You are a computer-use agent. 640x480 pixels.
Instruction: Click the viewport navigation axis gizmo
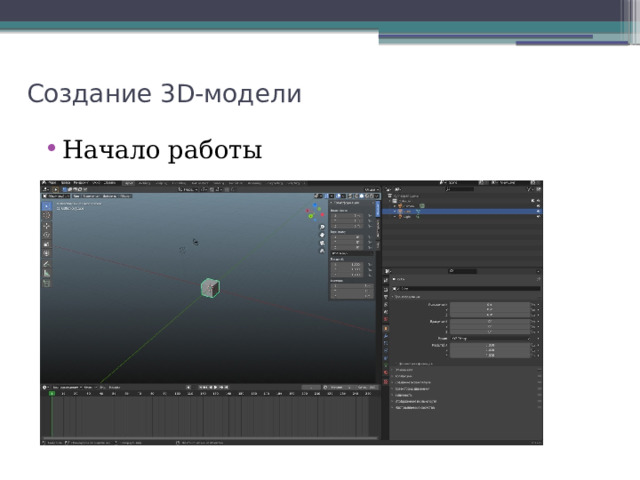[315, 212]
